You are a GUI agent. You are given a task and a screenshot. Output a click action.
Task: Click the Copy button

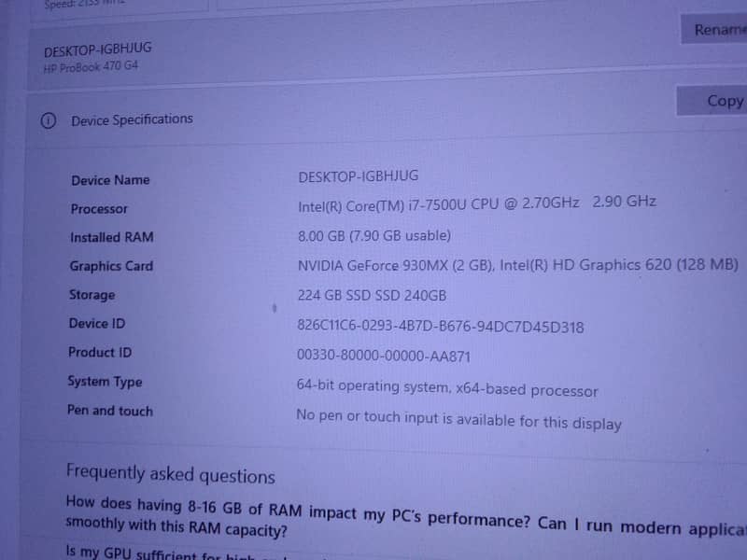pos(712,101)
